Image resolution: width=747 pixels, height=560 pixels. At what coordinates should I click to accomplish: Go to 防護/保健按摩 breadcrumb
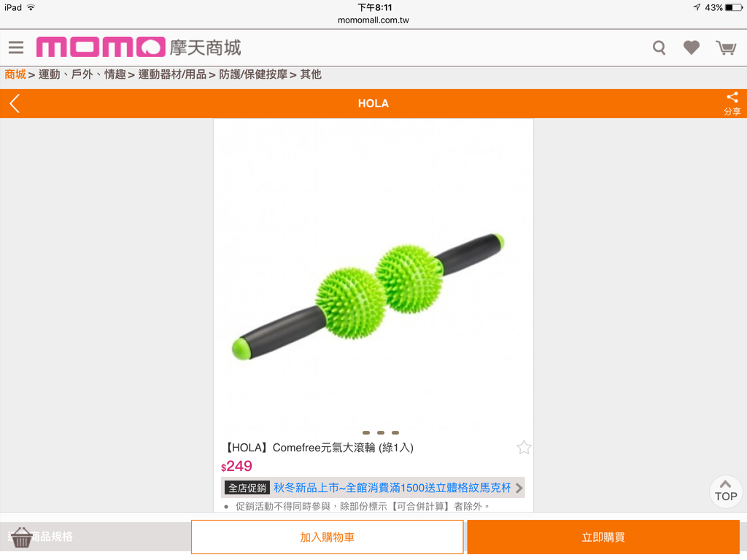pyautogui.click(x=253, y=74)
